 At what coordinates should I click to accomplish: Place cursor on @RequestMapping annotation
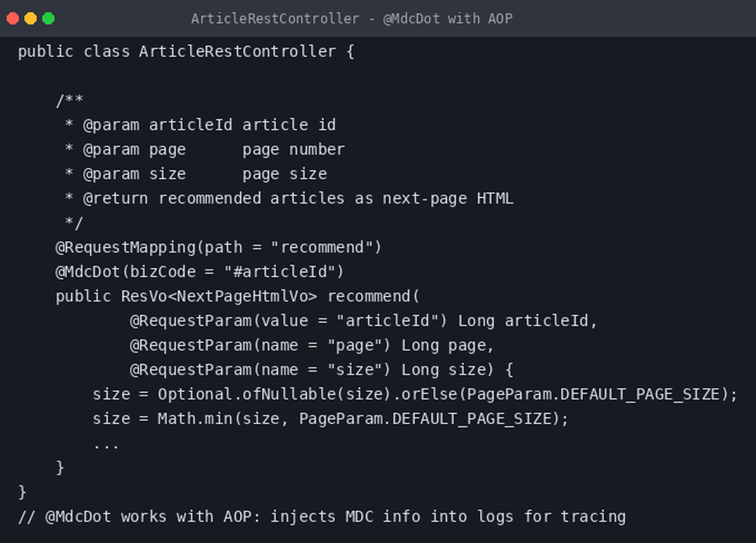click(125, 248)
